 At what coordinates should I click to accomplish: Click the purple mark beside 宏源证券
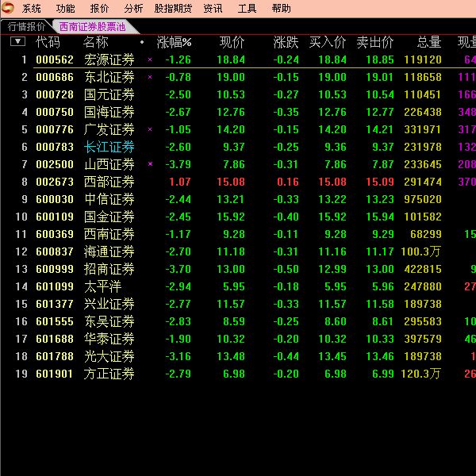click(x=150, y=59)
